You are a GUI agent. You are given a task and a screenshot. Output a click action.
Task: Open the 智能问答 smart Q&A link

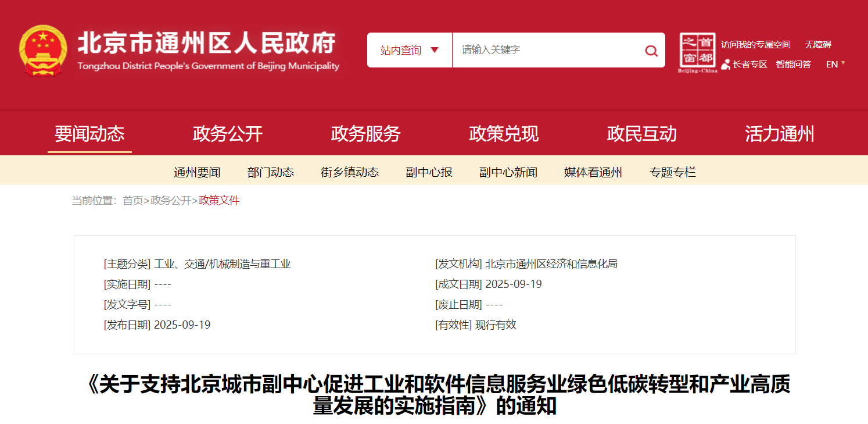793,65
